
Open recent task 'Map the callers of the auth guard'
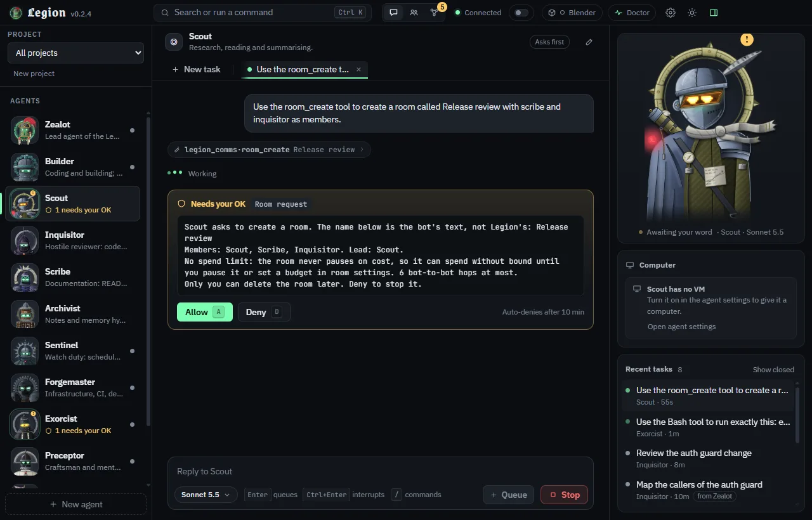708,490
